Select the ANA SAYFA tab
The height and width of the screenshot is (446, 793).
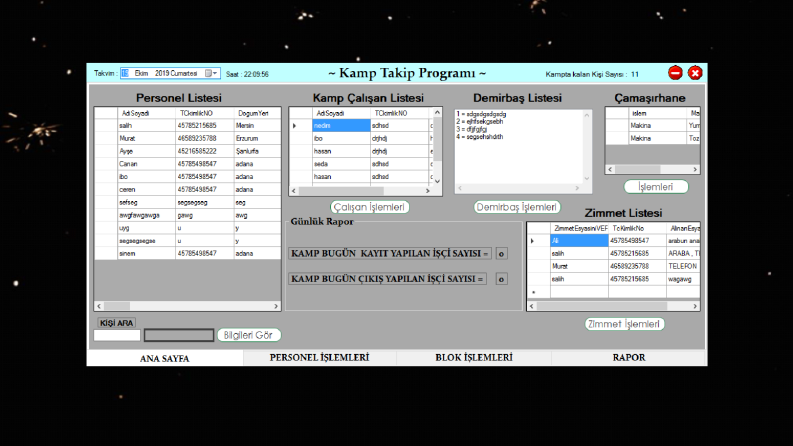click(165, 358)
